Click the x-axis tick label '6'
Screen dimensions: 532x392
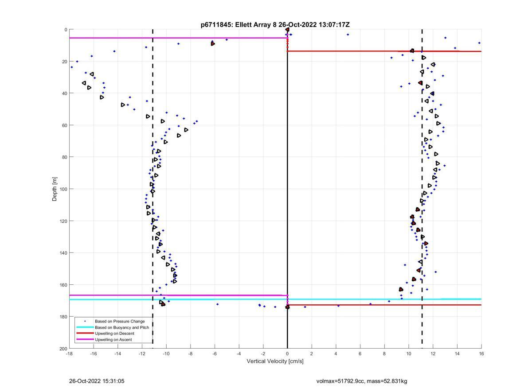360,353
